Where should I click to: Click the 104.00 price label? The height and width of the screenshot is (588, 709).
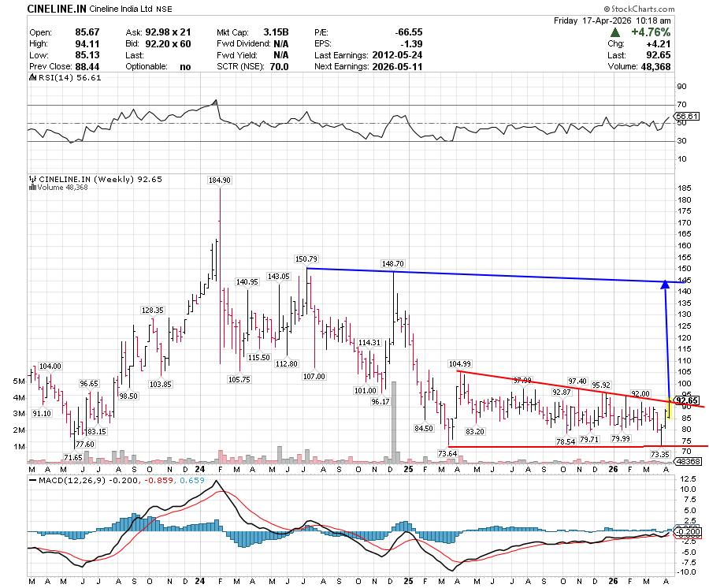(x=50, y=367)
